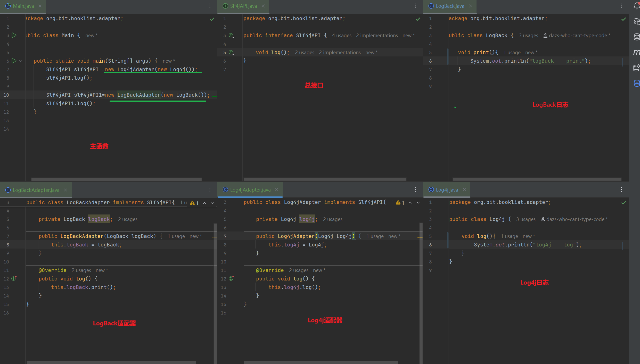Click the green inspection checkmark in Slf4jAPI.java
The height and width of the screenshot is (364, 640).
point(418,19)
